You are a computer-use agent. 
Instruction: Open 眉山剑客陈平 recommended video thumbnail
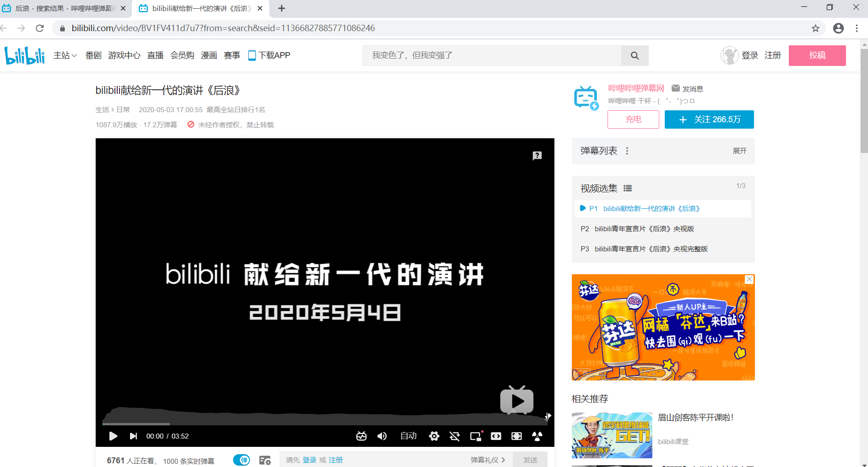[x=612, y=435]
